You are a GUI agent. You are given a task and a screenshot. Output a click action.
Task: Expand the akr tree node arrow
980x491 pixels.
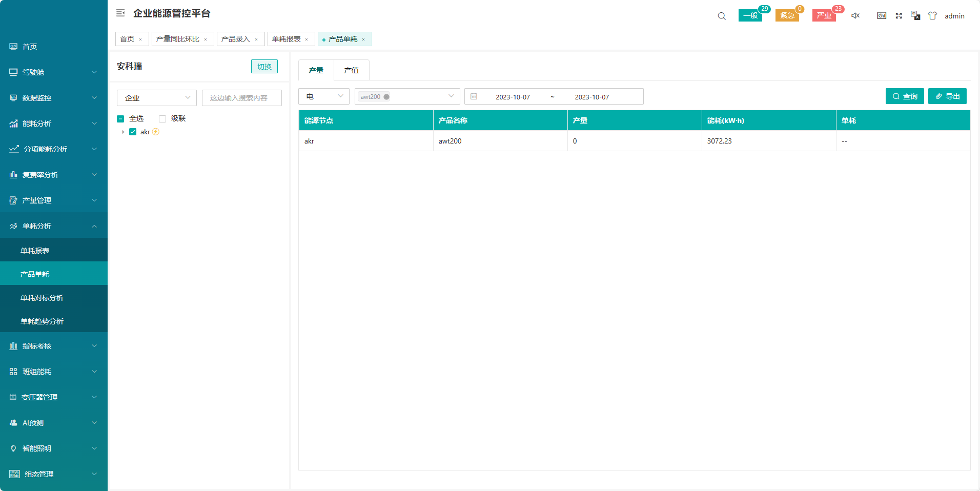tap(123, 132)
